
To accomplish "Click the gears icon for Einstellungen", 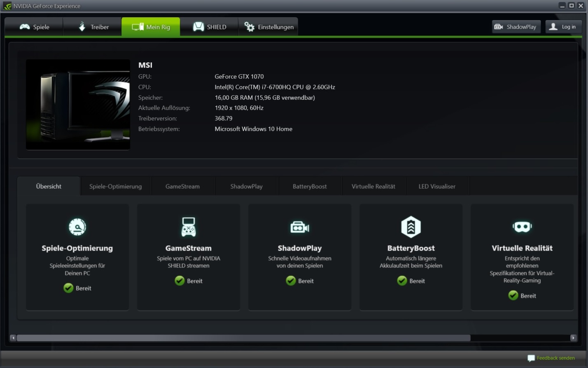I will (249, 27).
